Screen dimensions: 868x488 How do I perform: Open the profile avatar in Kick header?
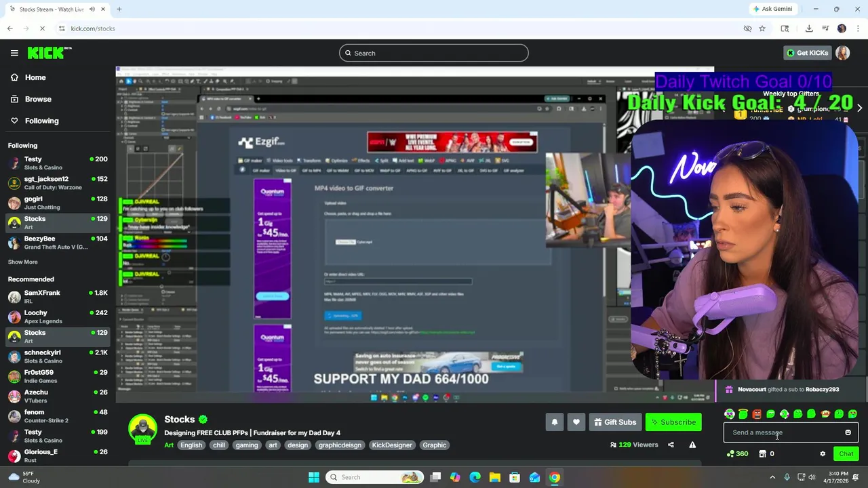843,53
